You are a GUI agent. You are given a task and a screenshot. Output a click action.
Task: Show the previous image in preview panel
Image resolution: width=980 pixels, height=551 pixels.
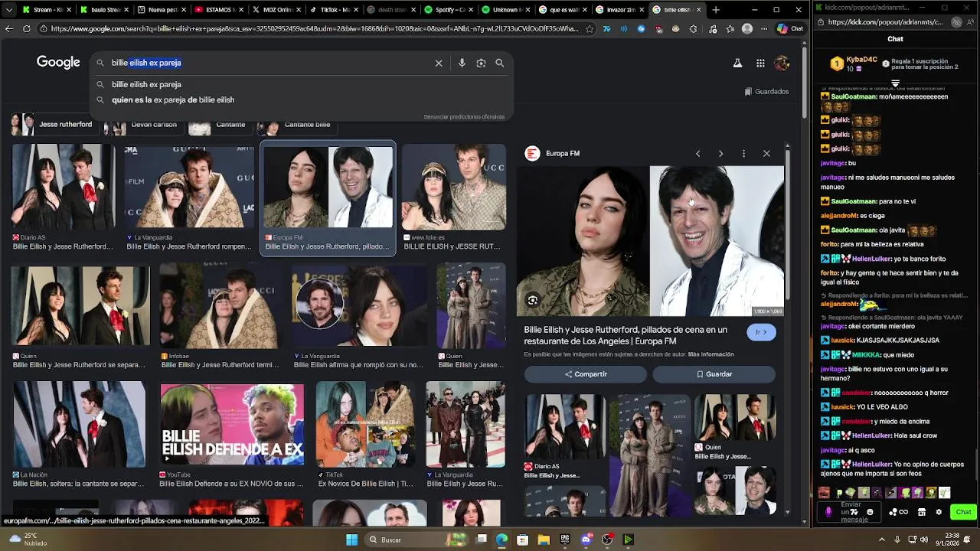697,154
